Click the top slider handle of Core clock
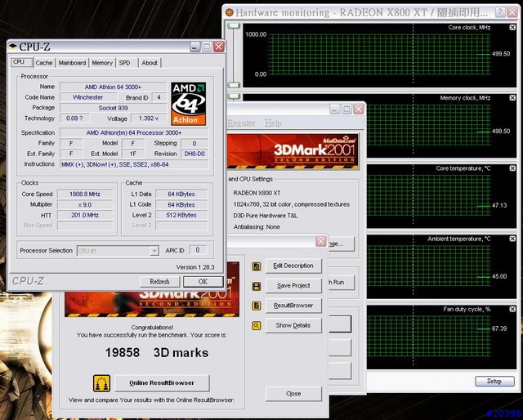This screenshot has width=523, height=420. coord(234,25)
